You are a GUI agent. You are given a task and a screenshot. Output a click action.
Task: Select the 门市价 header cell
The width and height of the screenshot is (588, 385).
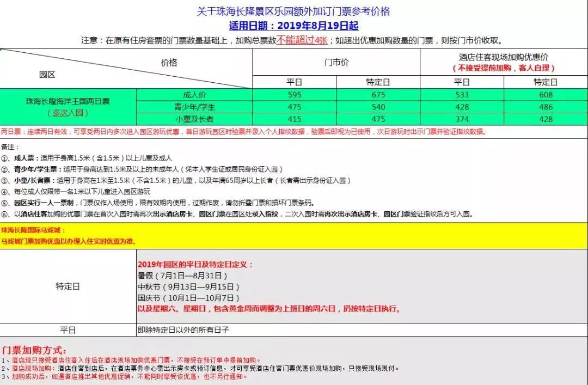point(336,62)
